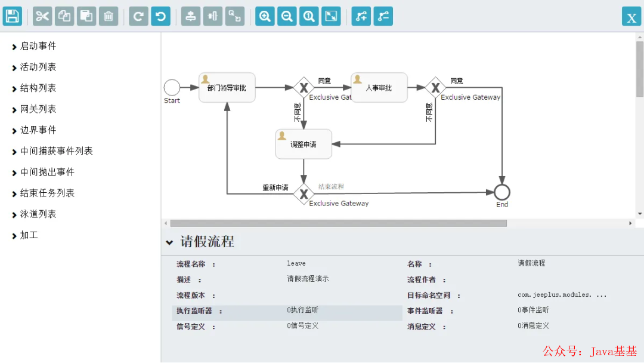The image size is (644, 363).
Task: Apply same size toolbar icon
Action: [235, 17]
